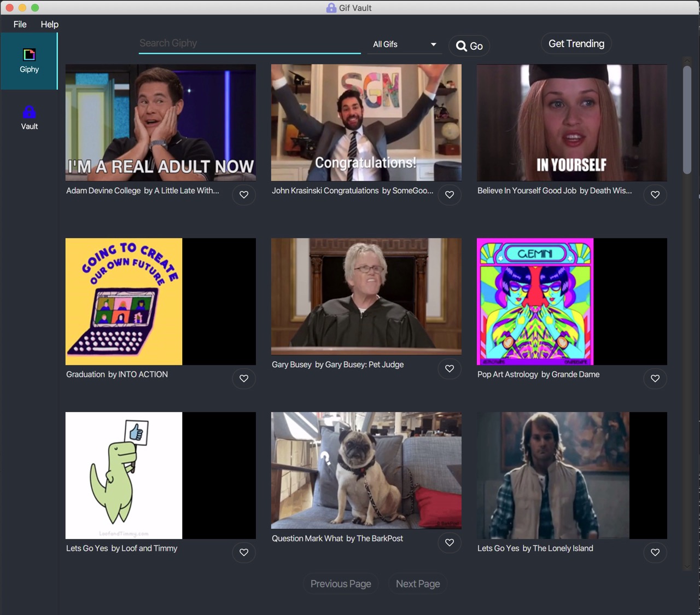Favorite the Question Mark What gif
This screenshot has height=615, width=700.
(x=450, y=543)
